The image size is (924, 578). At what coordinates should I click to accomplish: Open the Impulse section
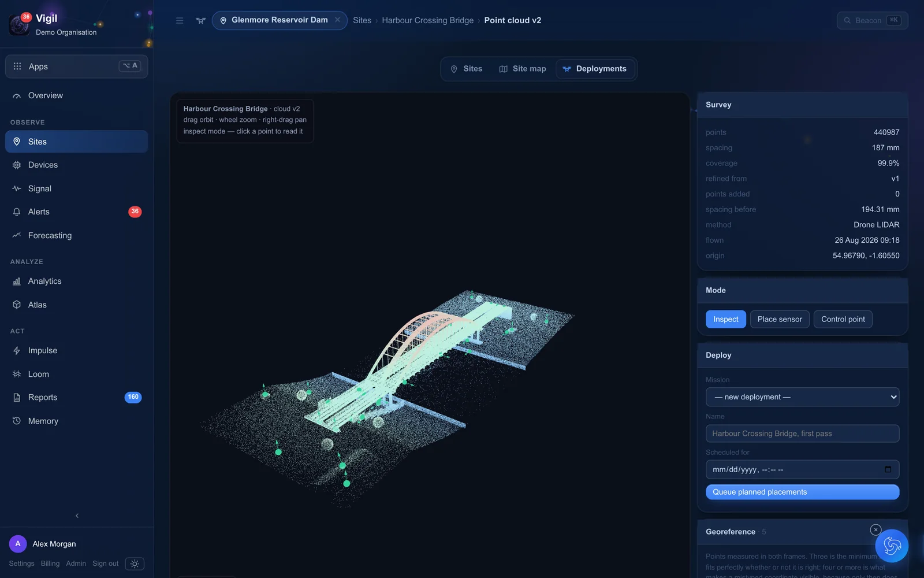coord(76,350)
